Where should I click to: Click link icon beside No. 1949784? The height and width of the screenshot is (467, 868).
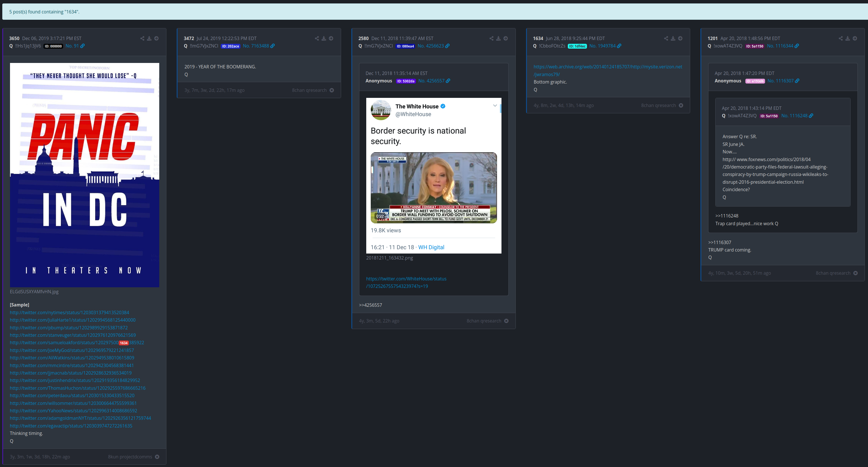tap(619, 46)
